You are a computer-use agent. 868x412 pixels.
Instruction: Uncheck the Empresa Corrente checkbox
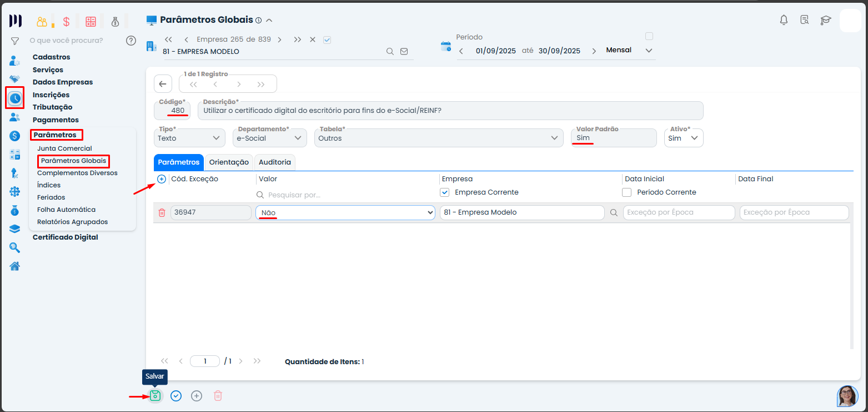click(x=444, y=192)
